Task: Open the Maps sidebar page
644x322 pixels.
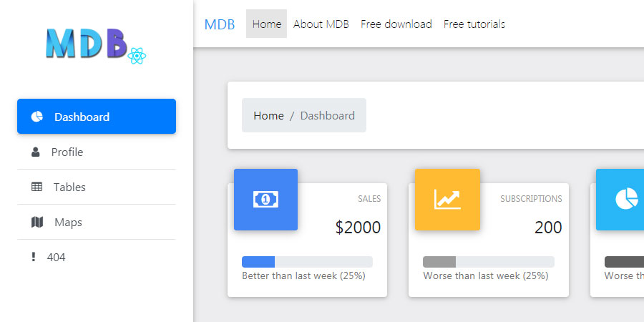Action: 97,223
